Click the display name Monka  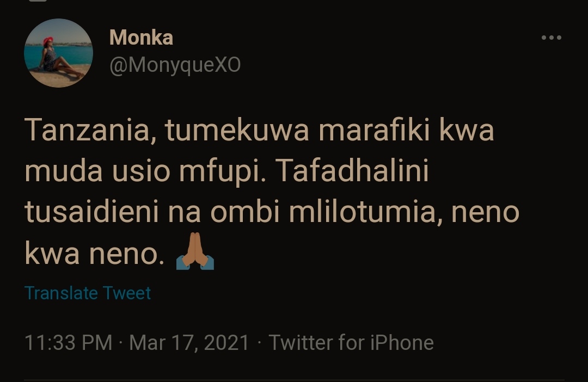point(141,38)
